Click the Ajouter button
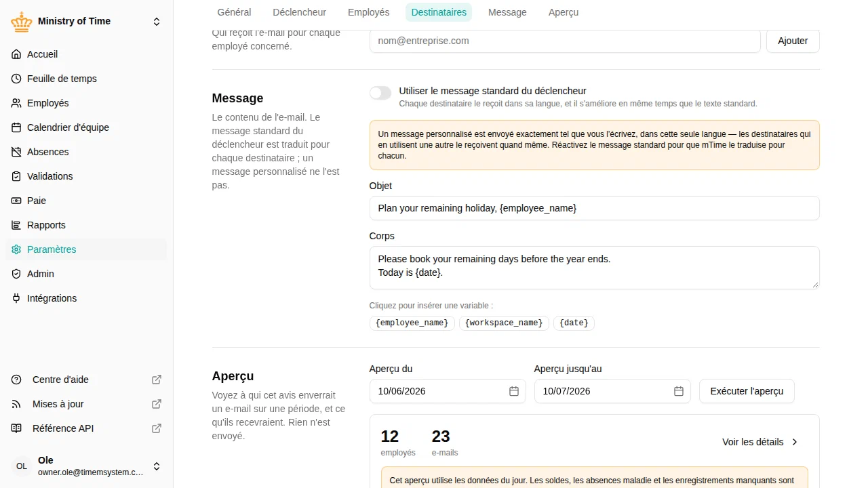 tap(793, 41)
